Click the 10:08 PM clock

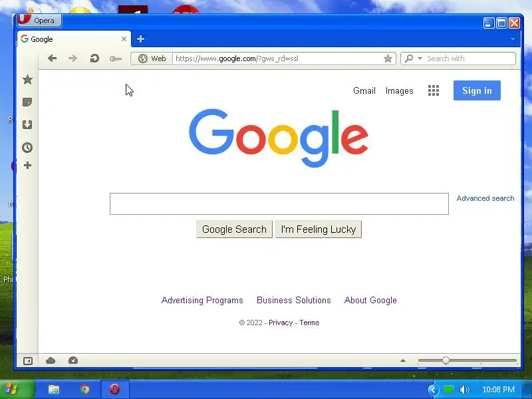tap(498, 390)
